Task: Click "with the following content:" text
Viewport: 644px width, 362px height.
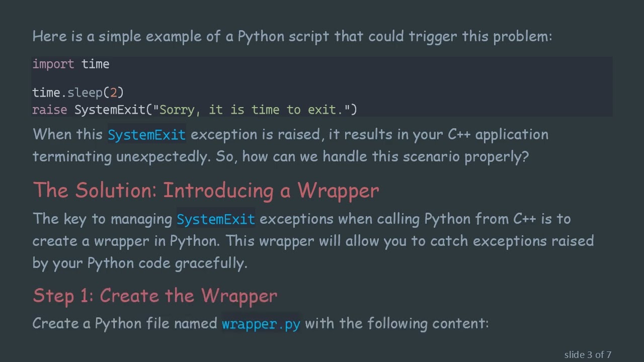Action: (x=396, y=323)
